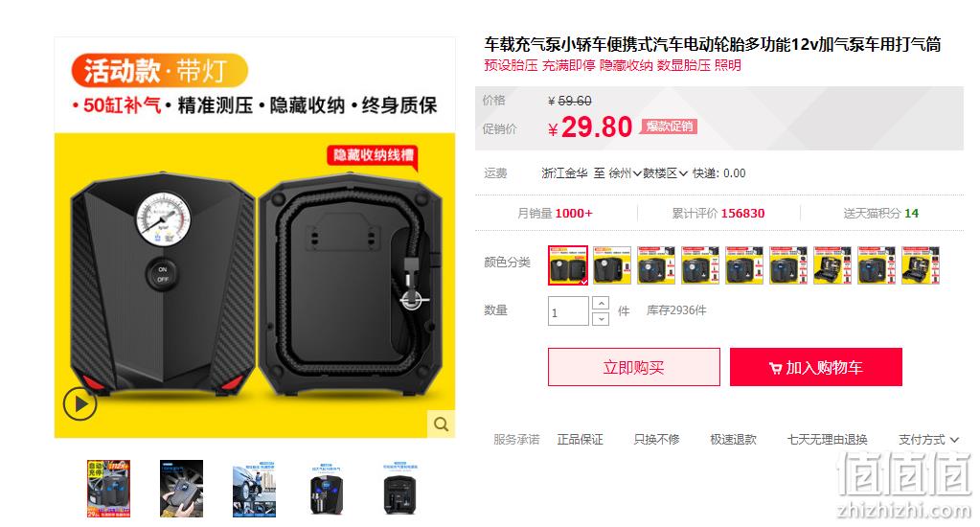The height and width of the screenshot is (527, 980).
Task: Decrease quantity with the down arrow
Action: click(x=601, y=319)
